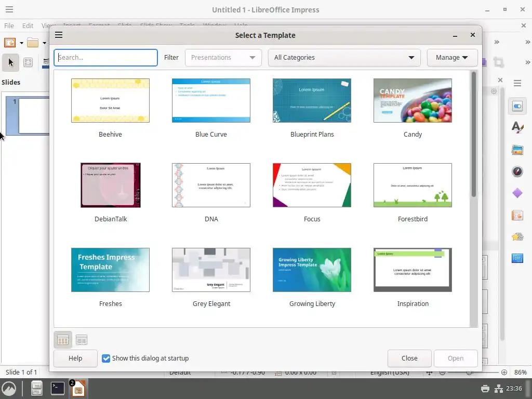
Task: Select the Freshes template
Action: [x=110, y=277]
